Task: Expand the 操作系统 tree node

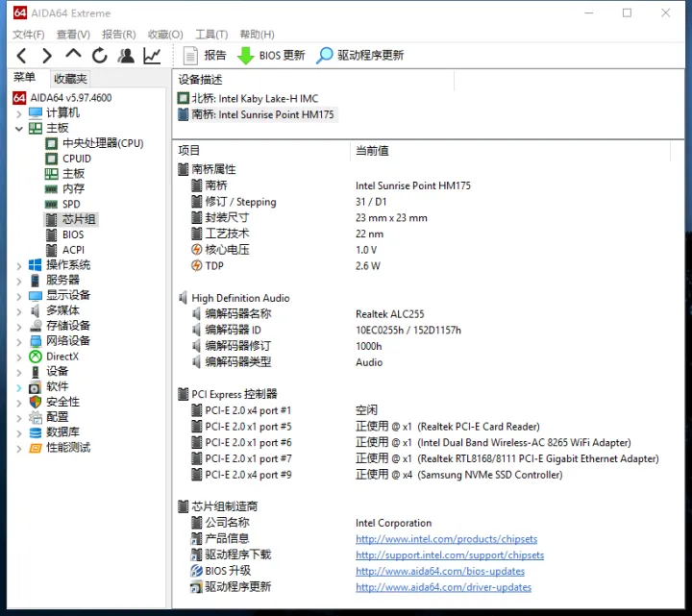Action: [x=18, y=266]
